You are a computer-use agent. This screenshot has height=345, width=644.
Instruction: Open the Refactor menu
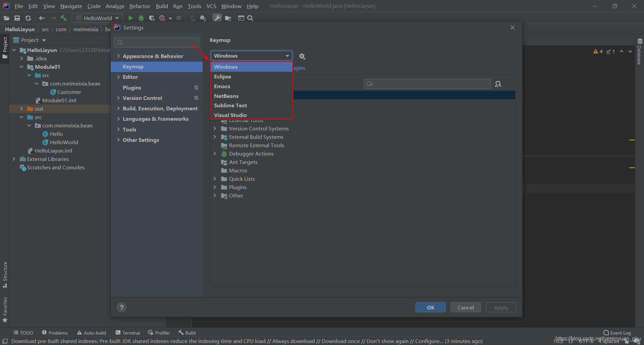click(x=140, y=6)
